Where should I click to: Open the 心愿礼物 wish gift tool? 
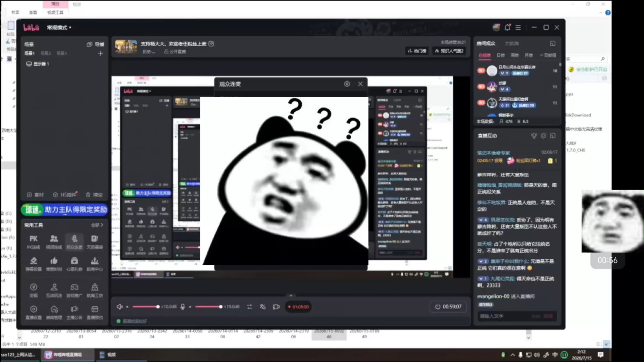74,264
